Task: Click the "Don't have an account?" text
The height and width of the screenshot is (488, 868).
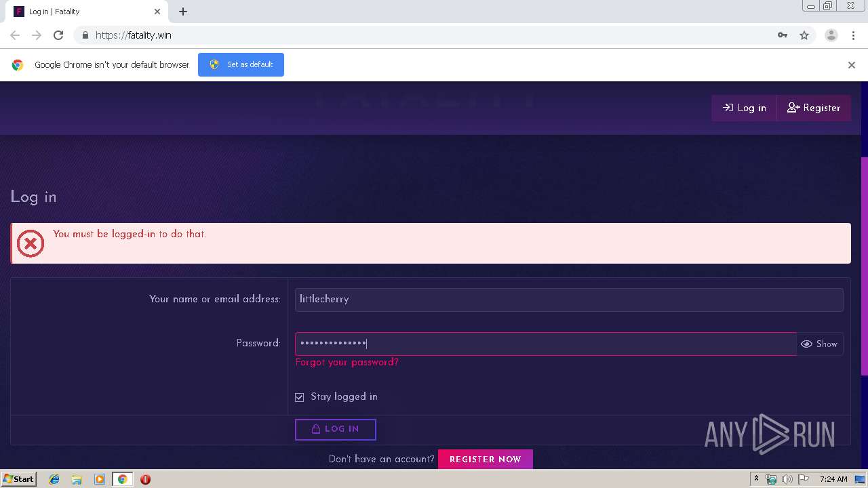Action: 381,459
